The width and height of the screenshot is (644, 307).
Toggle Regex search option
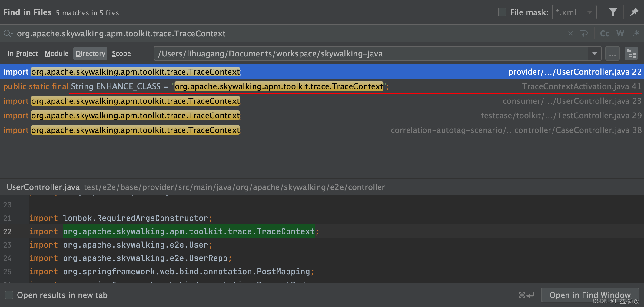pos(636,33)
